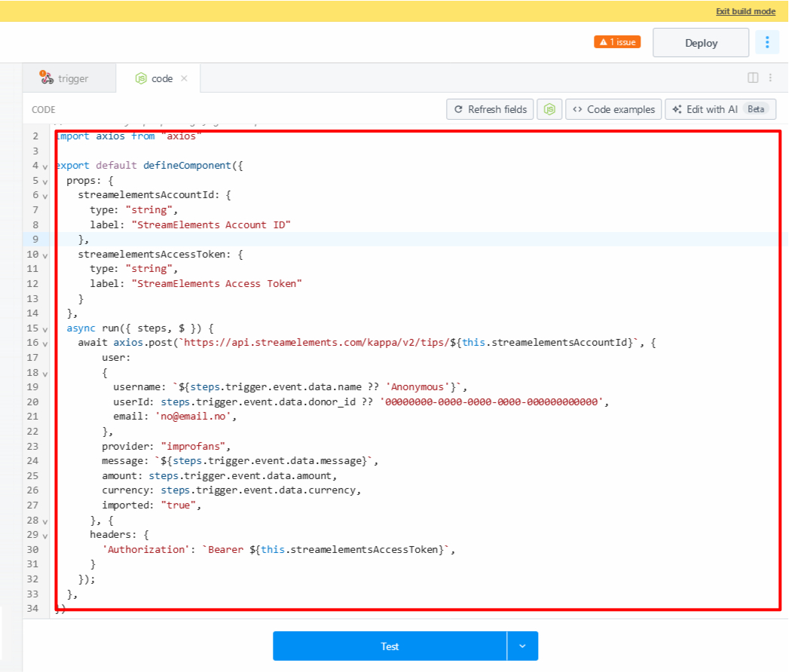Click the api.streamelements.com URL in code
789x672 pixels.
point(314,343)
